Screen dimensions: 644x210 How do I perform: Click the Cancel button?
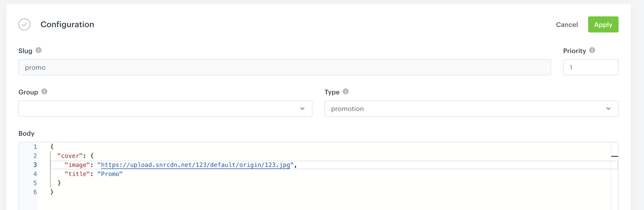(567, 25)
